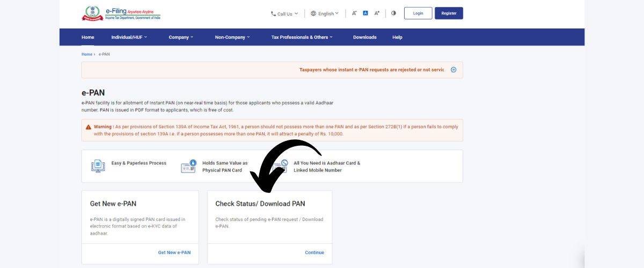This screenshot has height=268, width=644.
Task: Click the scrolling instant e-PAN notice text
Action: coord(371,70)
